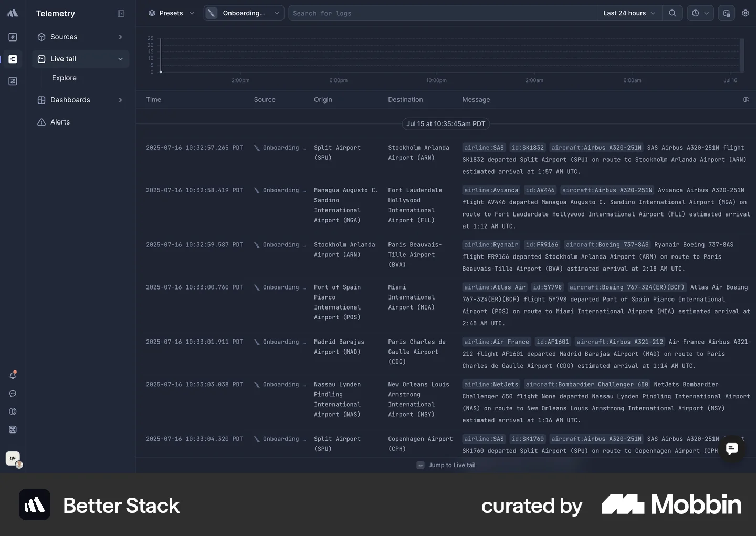The image size is (756, 536).
Task: Sort by the Time column header
Action: 154,100
